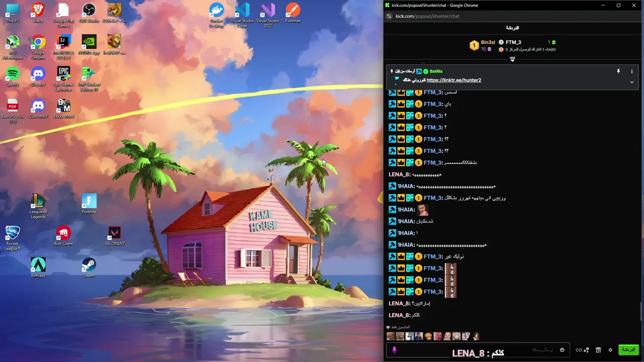The height and width of the screenshot is (362, 644).
Task: Launch Discord desktop shortcut
Action: (38, 77)
